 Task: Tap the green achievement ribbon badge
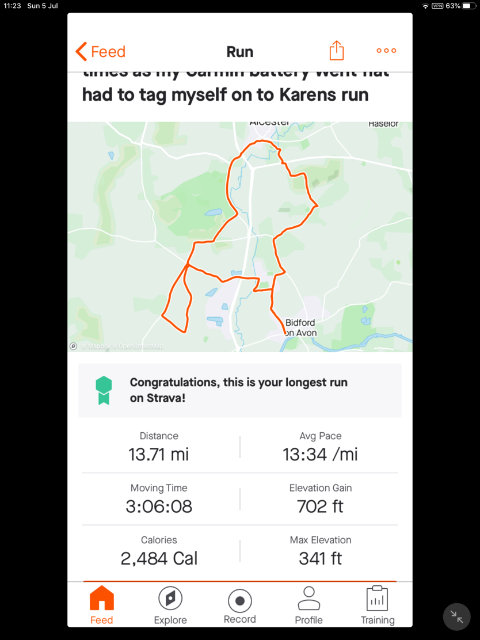(x=104, y=390)
